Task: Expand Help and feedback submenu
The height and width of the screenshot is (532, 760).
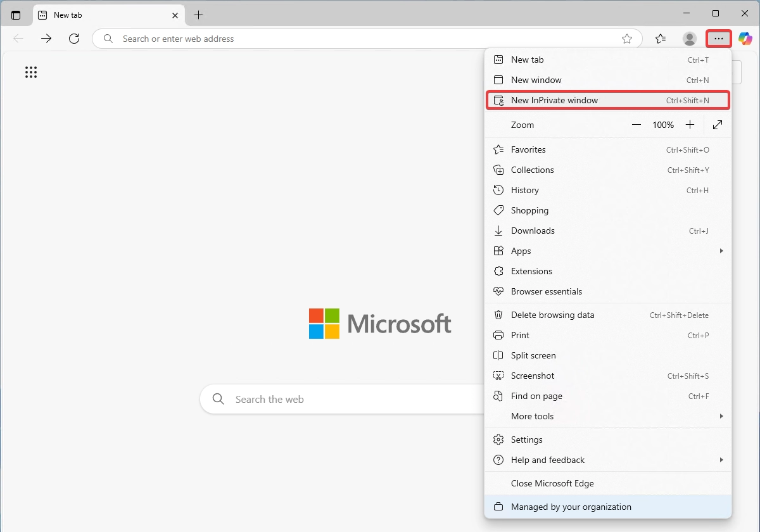Action: (608, 460)
